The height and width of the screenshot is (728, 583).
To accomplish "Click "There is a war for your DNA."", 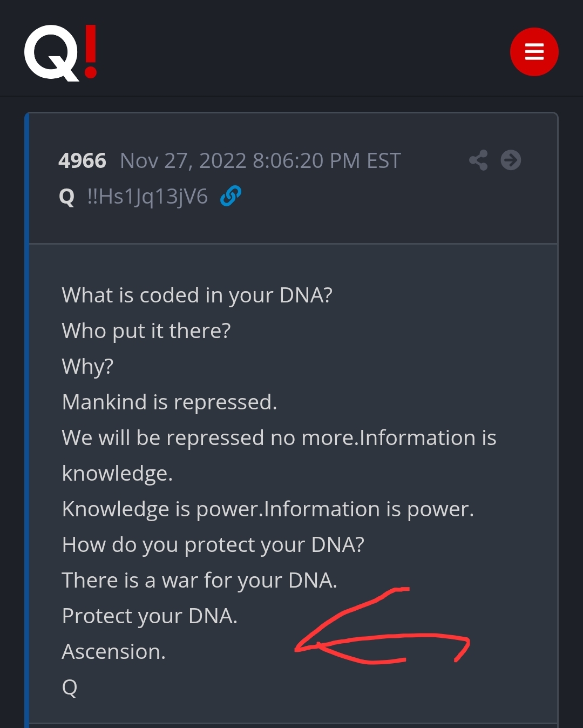I will point(200,580).
